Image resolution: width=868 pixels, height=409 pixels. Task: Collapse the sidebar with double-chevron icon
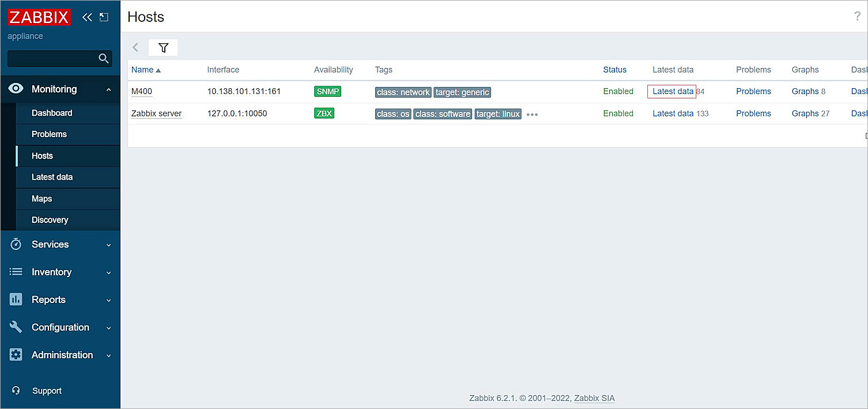point(87,17)
